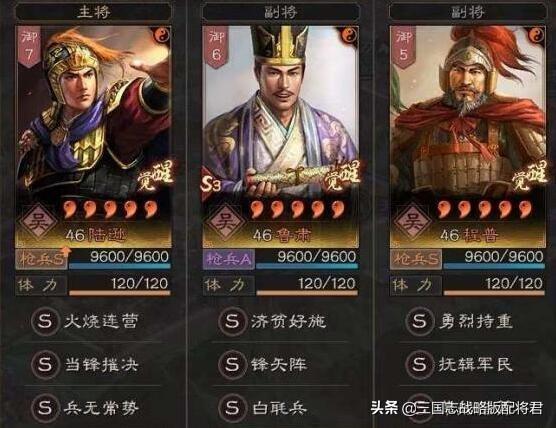Tap the 吴 faction emblem on 鲁肃 card
Viewport: 556px width, 428px height.
pyautogui.click(x=225, y=222)
